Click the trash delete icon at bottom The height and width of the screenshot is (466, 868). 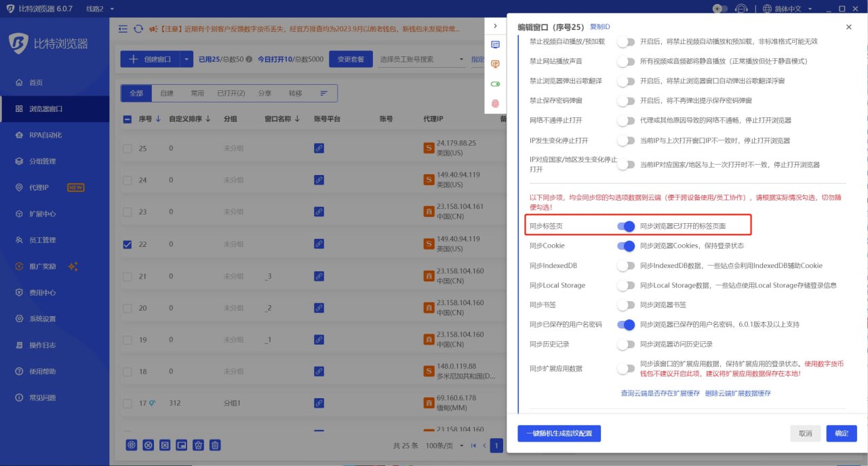(x=215, y=445)
